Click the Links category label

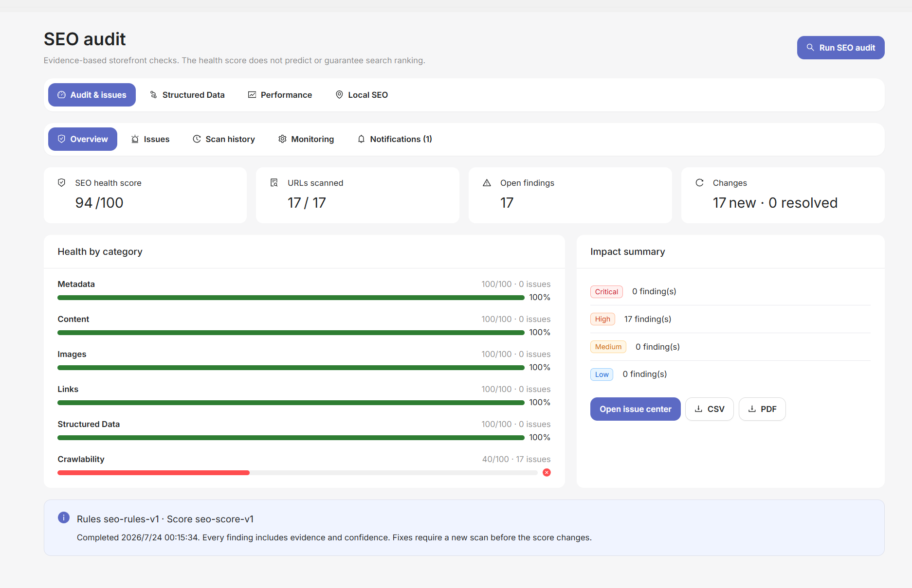(x=68, y=389)
